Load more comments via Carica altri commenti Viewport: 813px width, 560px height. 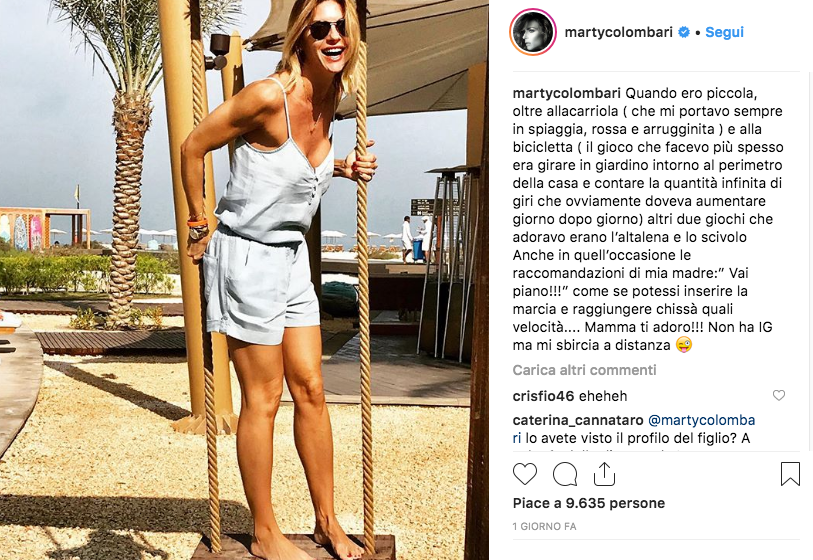[584, 370]
